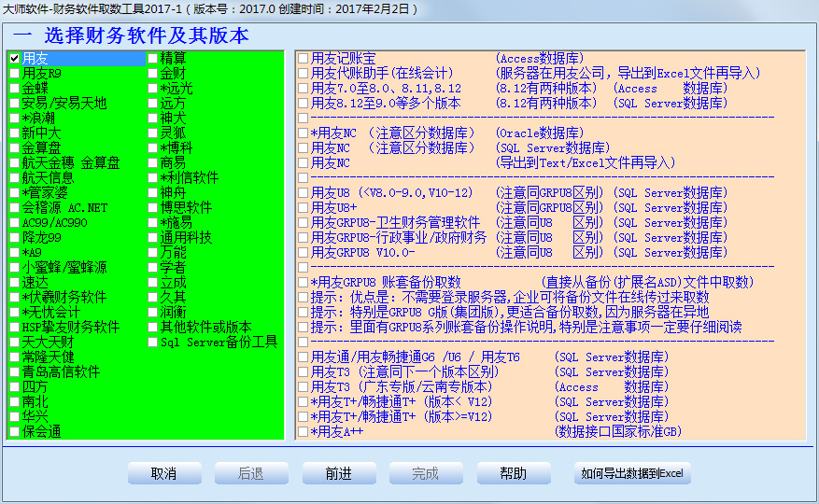Check the 灵狐 option
Viewport: 819px width, 504px height.
(152, 133)
